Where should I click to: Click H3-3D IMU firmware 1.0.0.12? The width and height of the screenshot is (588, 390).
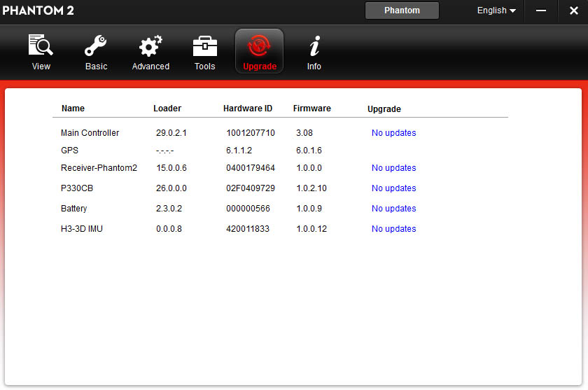[311, 228]
